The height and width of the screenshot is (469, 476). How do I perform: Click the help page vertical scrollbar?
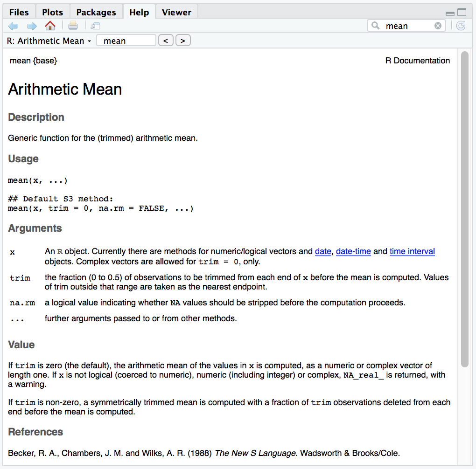[464, 210]
